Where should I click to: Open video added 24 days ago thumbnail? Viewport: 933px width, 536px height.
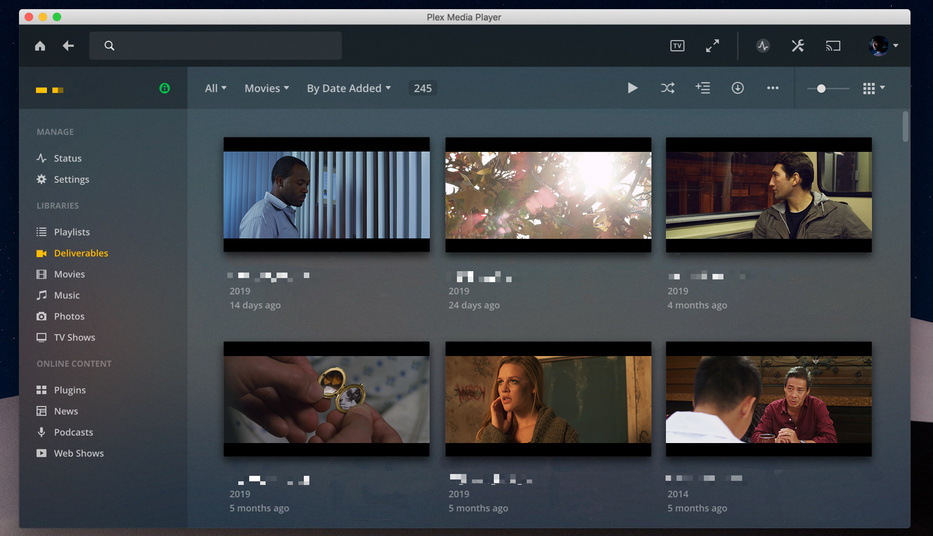(548, 195)
